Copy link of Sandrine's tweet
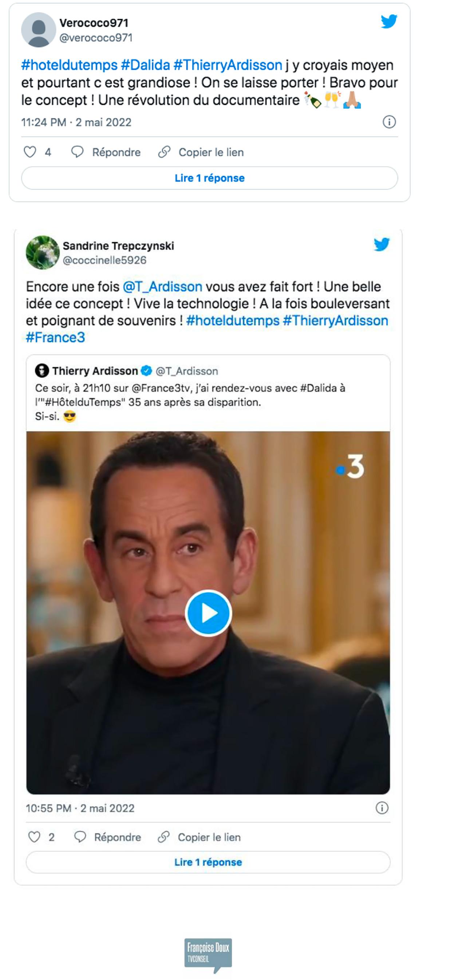 199,837
